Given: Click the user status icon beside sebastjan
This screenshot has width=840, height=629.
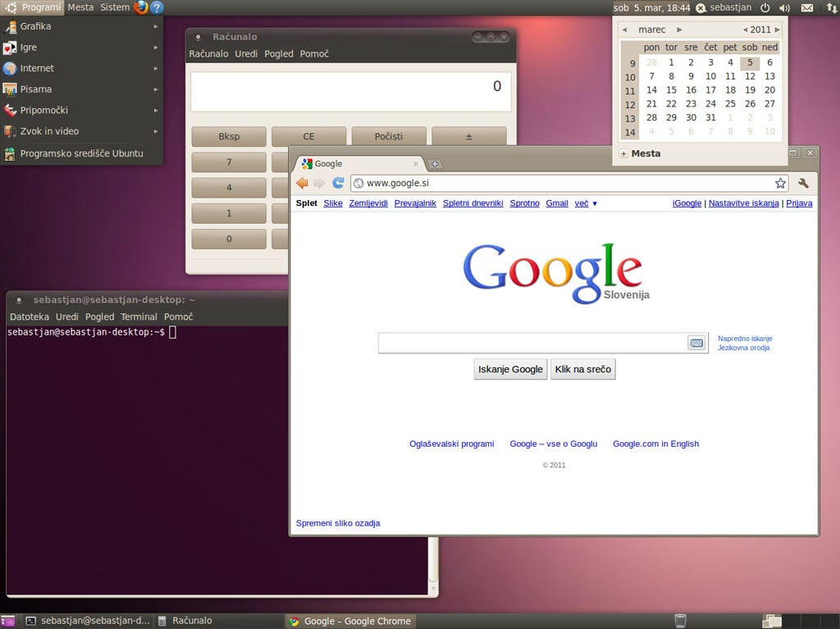Looking at the screenshot, I should (701, 8).
